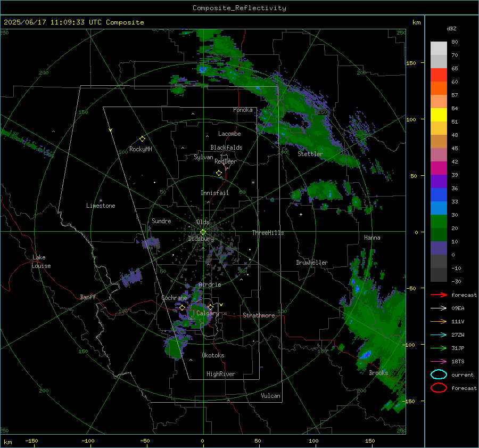This screenshot has height=448, width=479.
Task: Pick the dark orange swatch in dBZ scale
Action: [439, 88]
